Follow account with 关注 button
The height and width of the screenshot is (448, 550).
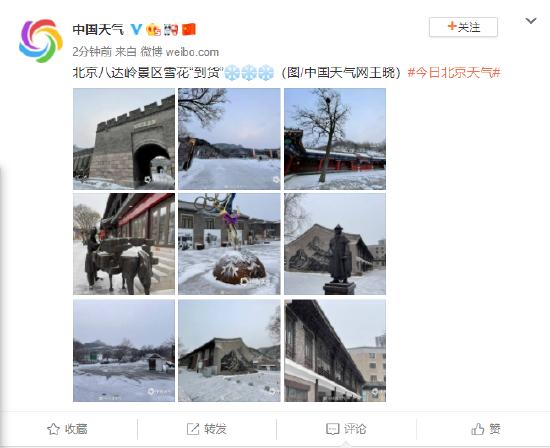click(463, 27)
